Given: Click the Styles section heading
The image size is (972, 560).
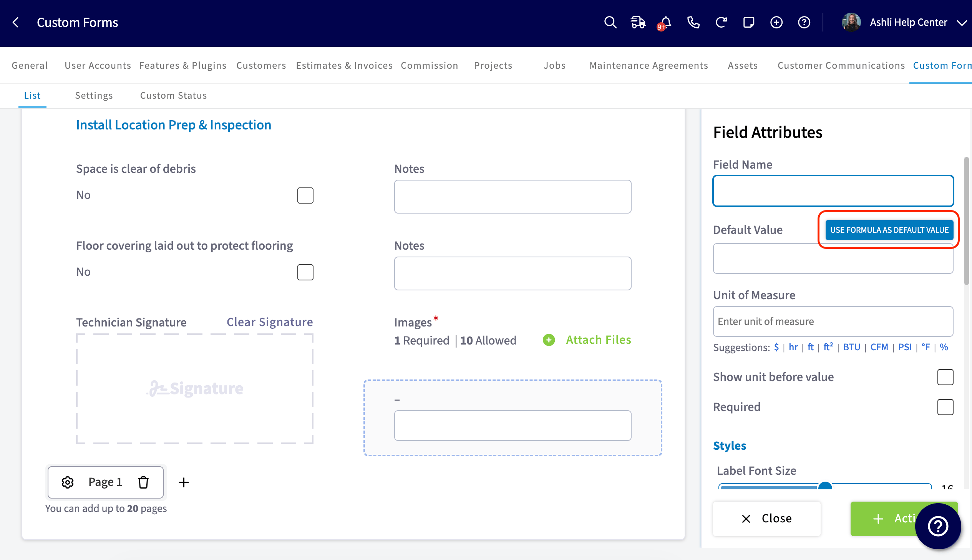Looking at the screenshot, I should pos(730,446).
